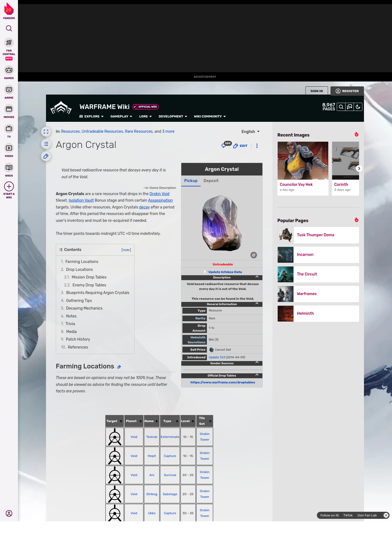Click the Register button

[x=347, y=91]
